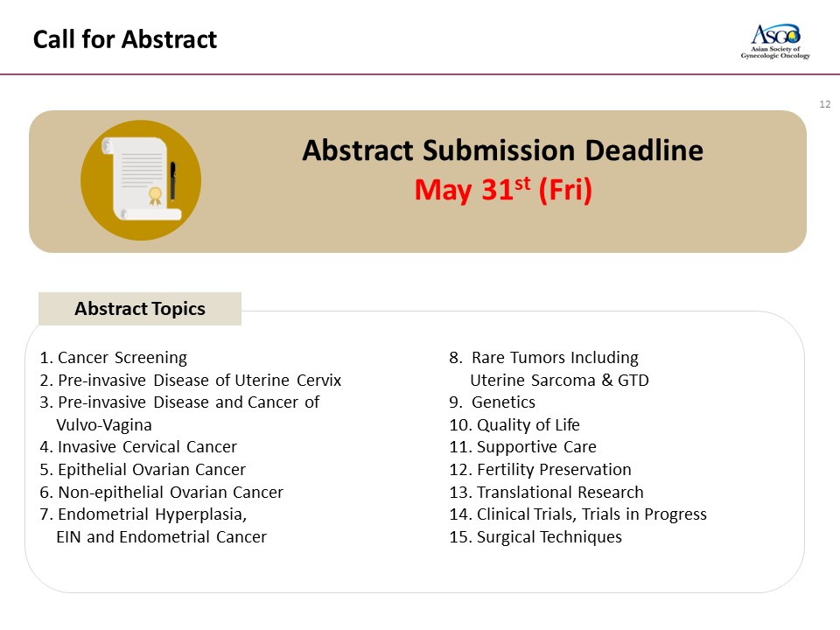Click the scroll certificate icon in the banner
Image resolution: width=840 pixels, height=630 pixels.
[142, 179]
